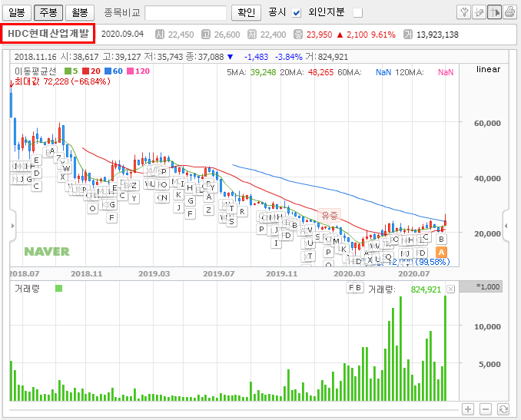The image size is (521, 420).
Task: Select the pencil drawing tool
Action: coord(480,12)
